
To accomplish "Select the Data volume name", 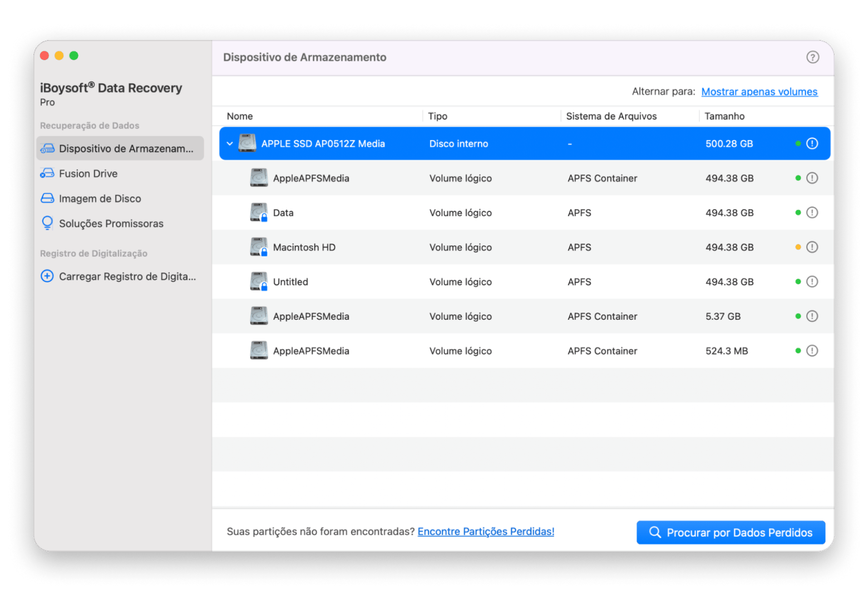I will [x=283, y=213].
